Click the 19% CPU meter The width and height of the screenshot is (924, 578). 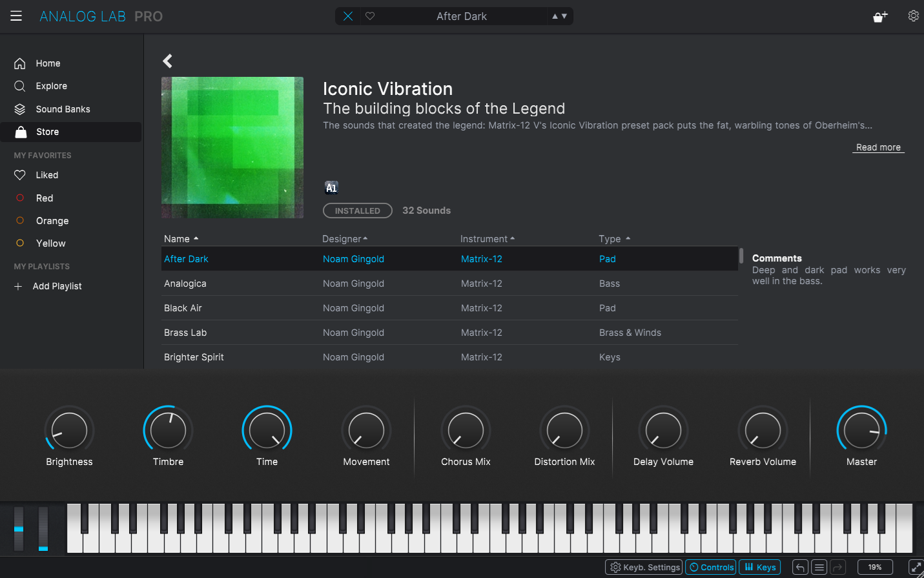pos(875,567)
